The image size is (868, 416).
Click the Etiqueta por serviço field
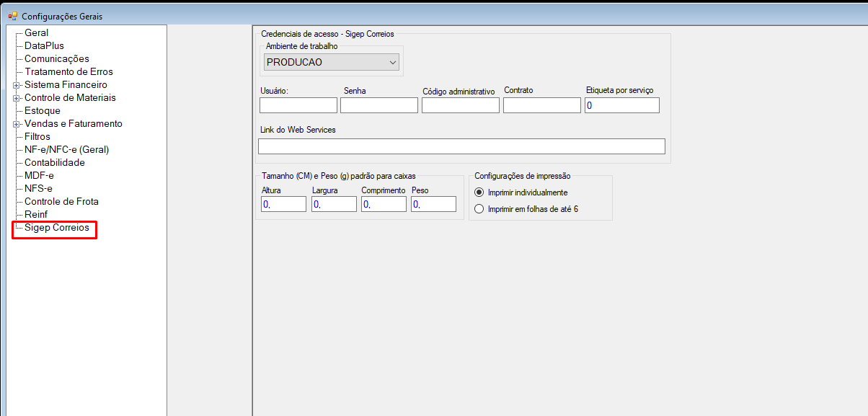tap(621, 105)
